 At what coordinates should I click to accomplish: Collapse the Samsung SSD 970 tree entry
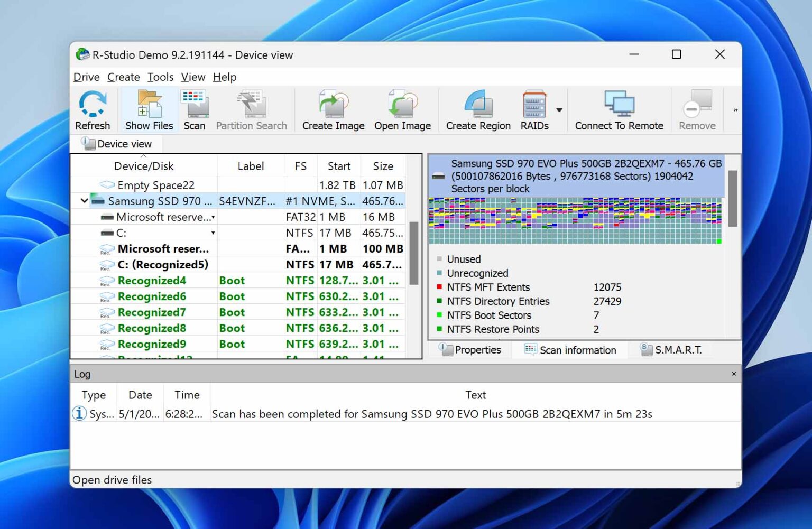84,201
